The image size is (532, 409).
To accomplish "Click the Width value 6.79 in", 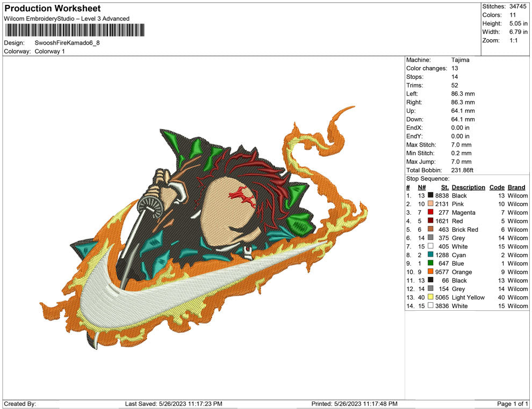I will click(x=519, y=32).
